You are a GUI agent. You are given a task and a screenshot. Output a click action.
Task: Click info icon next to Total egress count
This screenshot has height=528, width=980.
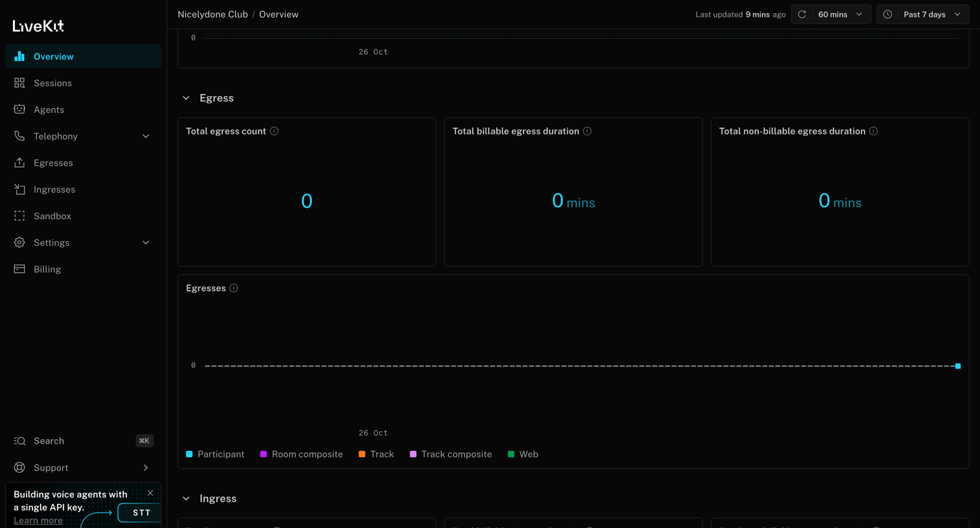click(x=274, y=131)
